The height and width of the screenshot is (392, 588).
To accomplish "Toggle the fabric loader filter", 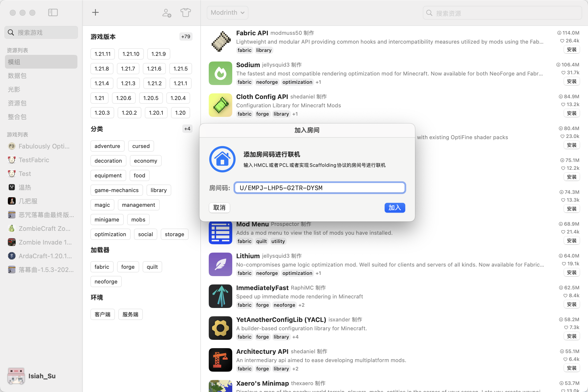I will pos(101,267).
